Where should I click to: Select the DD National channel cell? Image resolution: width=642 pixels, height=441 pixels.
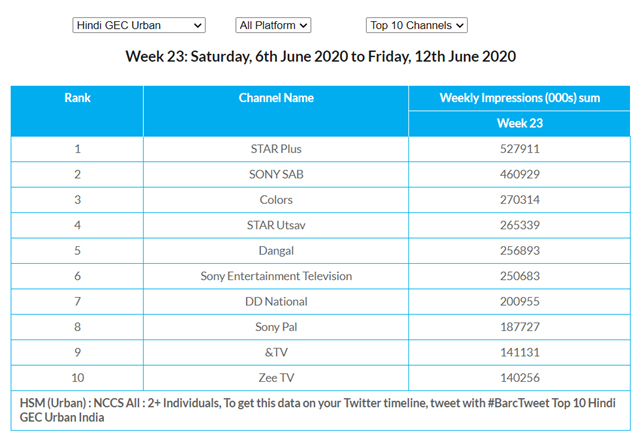pyautogui.click(x=276, y=301)
